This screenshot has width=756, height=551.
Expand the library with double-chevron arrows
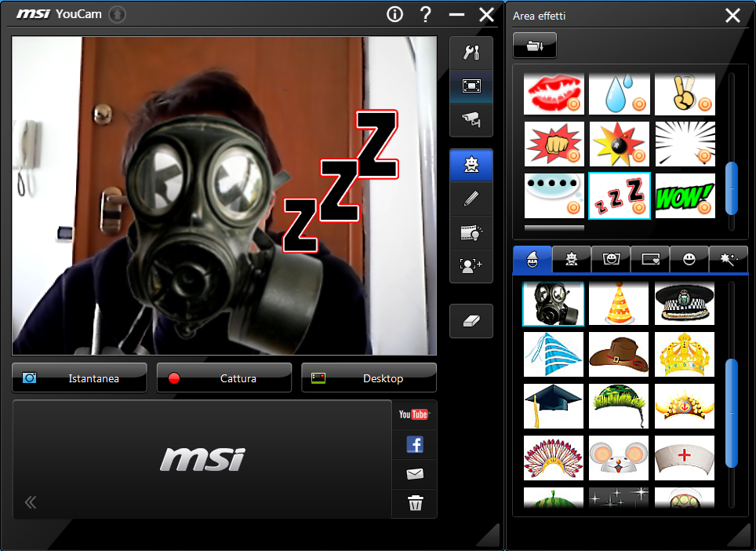tap(31, 502)
